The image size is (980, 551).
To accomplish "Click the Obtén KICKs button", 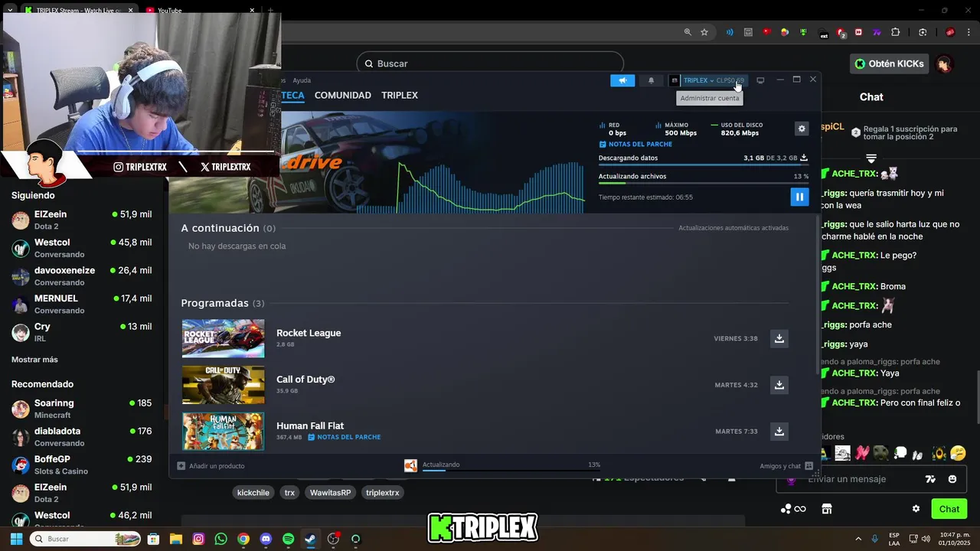I will (x=889, y=64).
